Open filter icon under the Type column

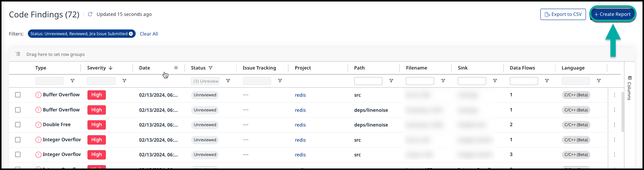pos(72,81)
